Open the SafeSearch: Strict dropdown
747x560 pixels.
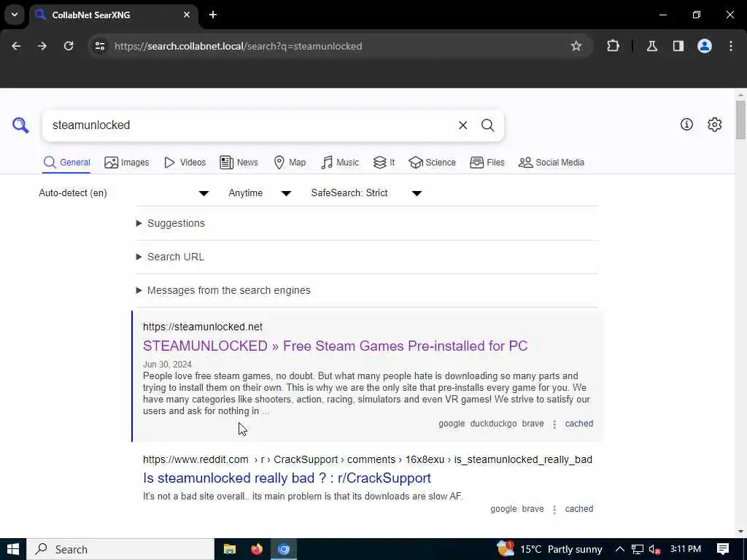pos(367,192)
